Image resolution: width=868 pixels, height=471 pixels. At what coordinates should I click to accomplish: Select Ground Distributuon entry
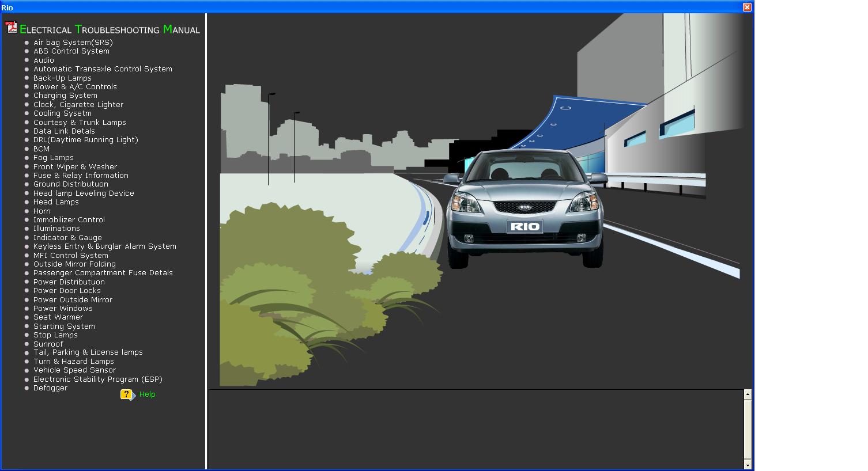pyautogui.click(x=70, y=184)
